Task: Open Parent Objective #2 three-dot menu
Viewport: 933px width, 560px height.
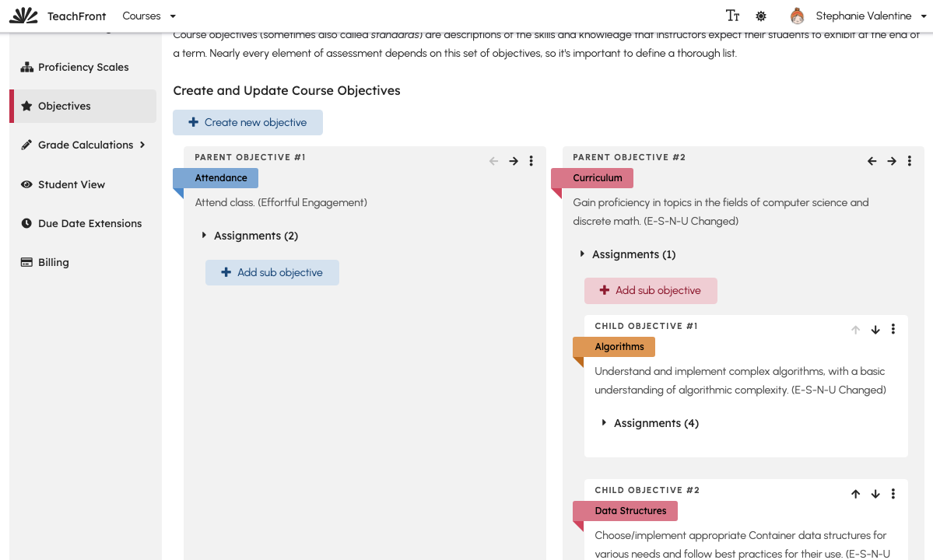Action: 909,161
